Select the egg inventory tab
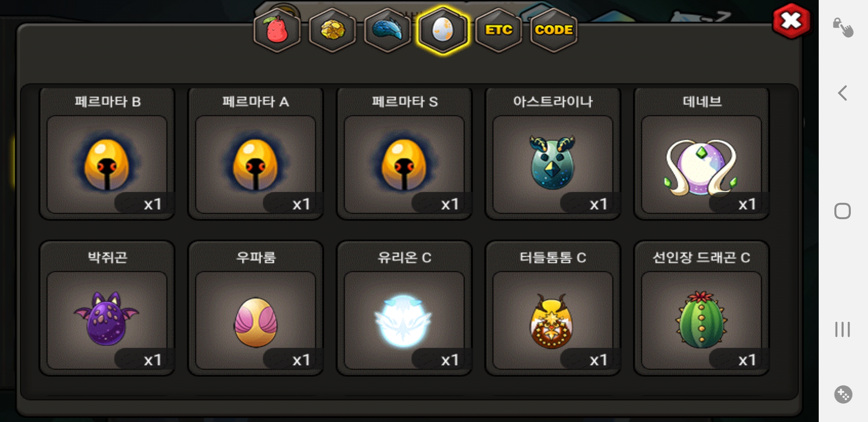 443,30
